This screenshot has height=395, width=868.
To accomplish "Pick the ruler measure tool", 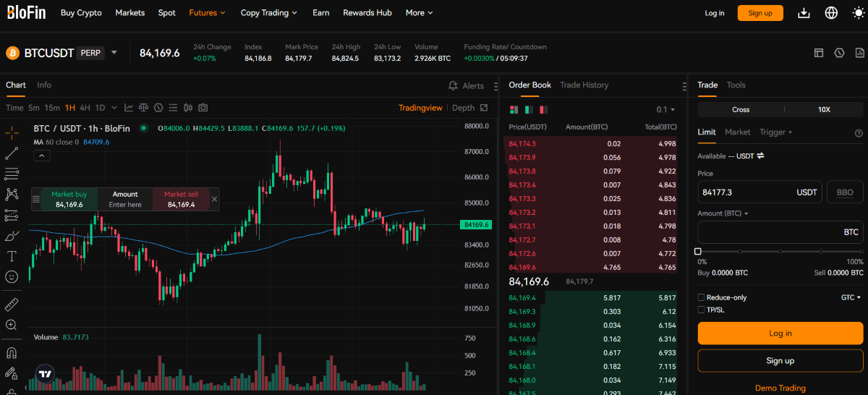I will (12, 304).
